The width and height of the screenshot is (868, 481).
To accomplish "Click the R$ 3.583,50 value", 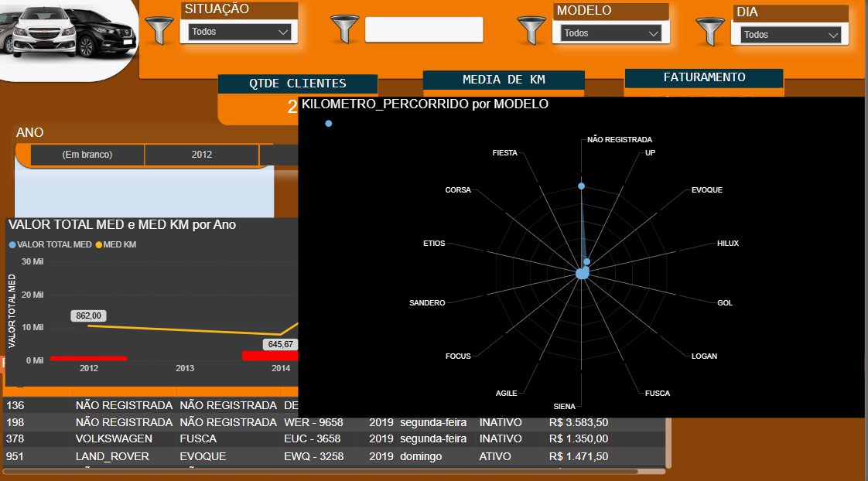I will click(579, 422).
